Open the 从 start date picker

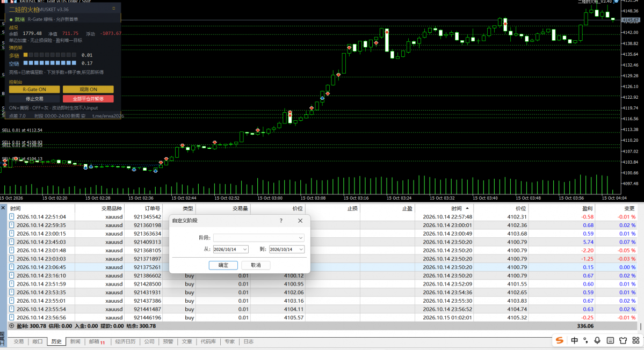[x=230, y=249]
